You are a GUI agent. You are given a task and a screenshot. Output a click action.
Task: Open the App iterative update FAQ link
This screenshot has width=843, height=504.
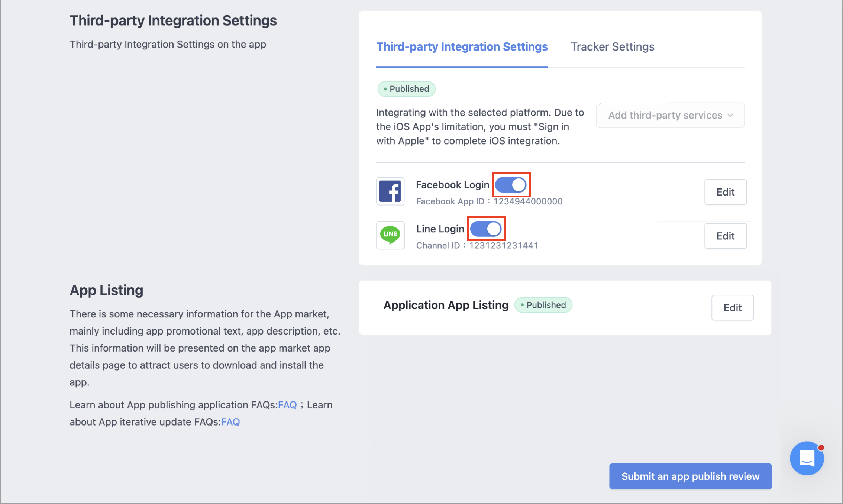pos(230,422)
